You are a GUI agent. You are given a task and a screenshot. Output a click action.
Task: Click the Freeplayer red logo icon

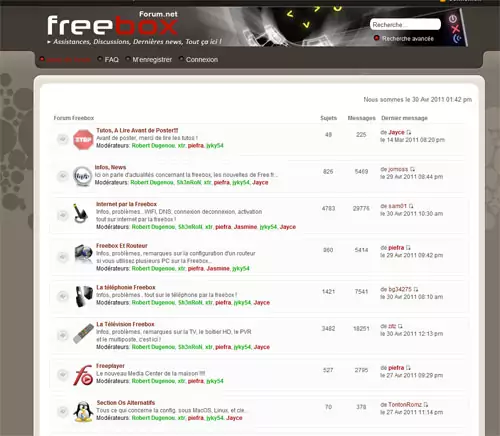[83, 375]
